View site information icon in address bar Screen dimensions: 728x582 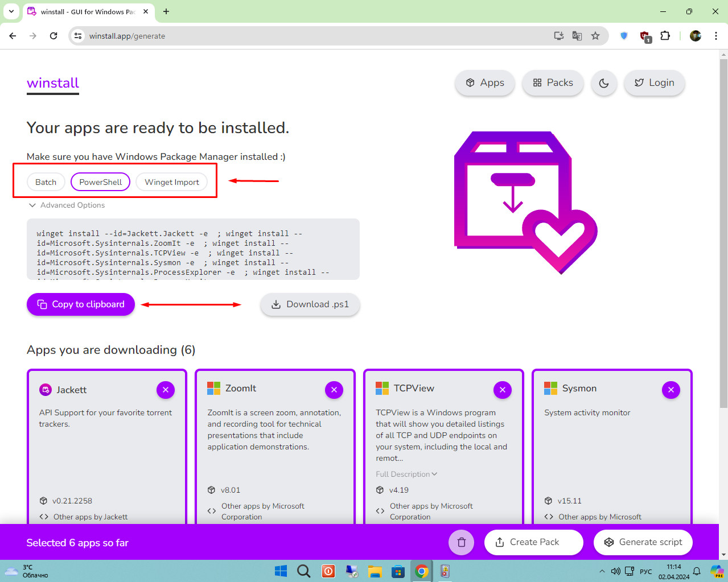(x=79, y=36)
